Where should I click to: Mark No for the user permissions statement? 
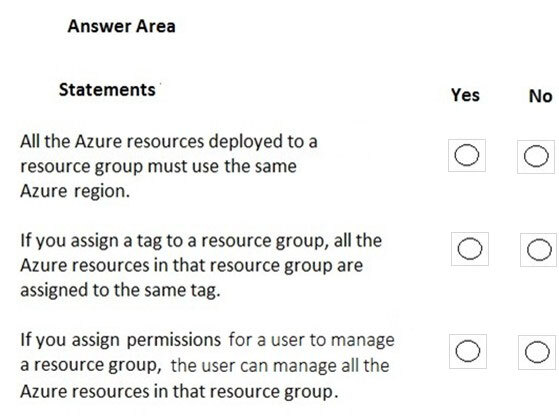(537, 352)
